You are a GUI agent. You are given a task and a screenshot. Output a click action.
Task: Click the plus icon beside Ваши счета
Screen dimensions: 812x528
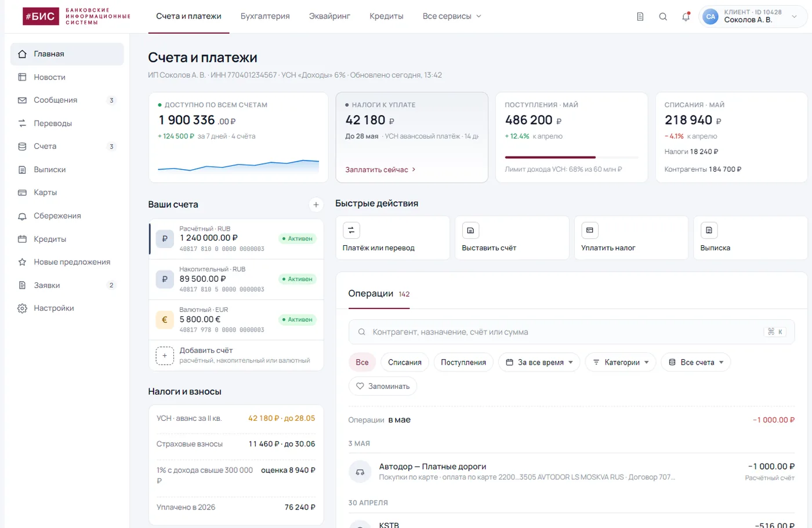coord(316,205)
